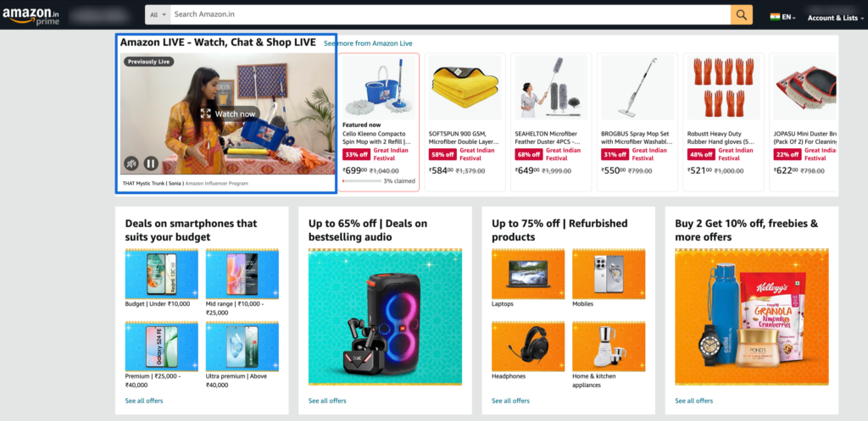Open the Laptops refurbished category image
The width and height of the screenshot is (868, 421).
[528, 274]
